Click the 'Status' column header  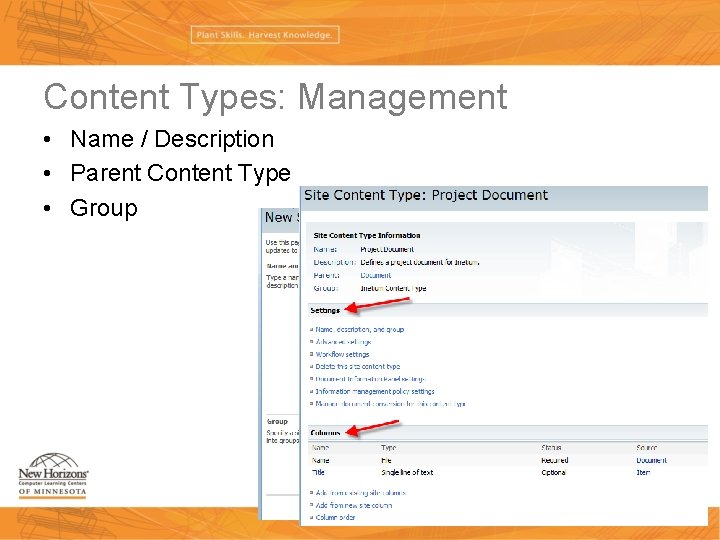(x=551, y=448)
